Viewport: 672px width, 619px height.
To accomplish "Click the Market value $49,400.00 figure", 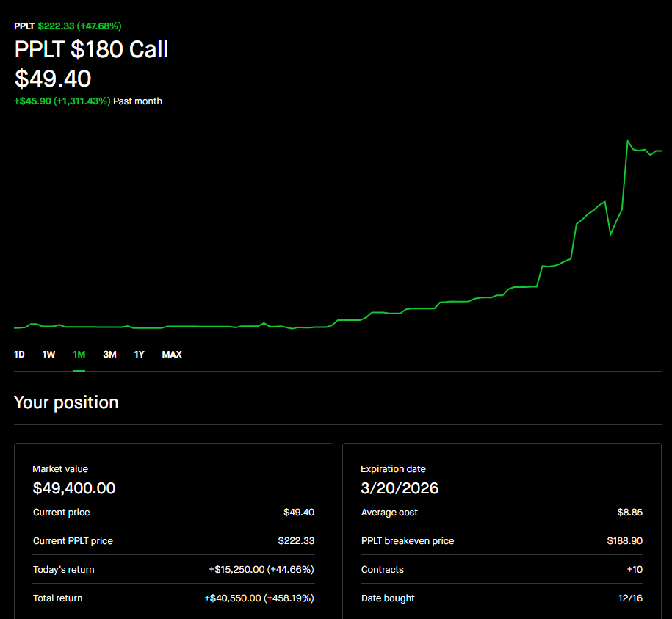I will tap(74, 488).
